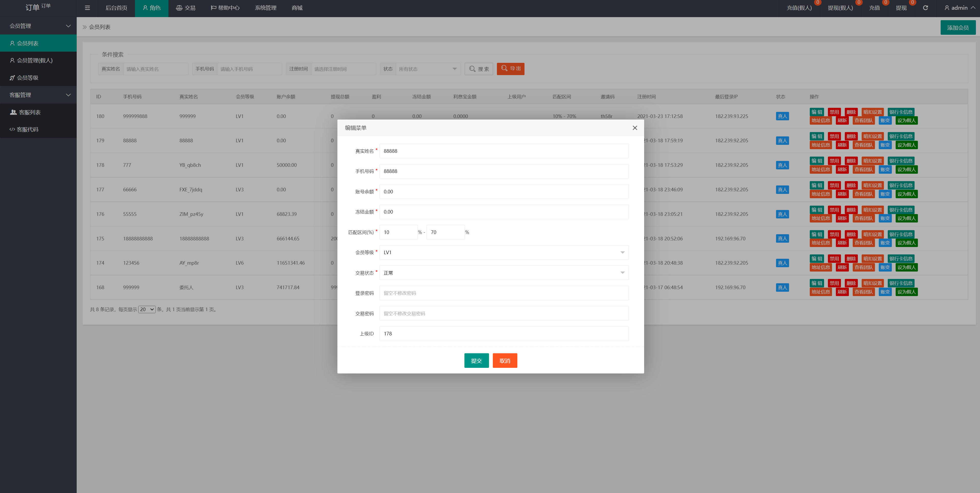Click 查看团队 for member ID 175
The height and width of the screenshot is (493, 980).
(x=863, y=243)
